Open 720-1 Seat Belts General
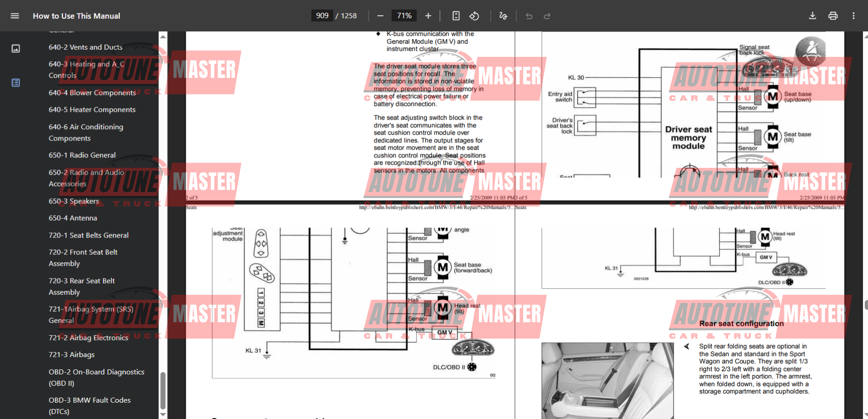The image size is (868, 419). pyautogui.click(x=89, y=235)
